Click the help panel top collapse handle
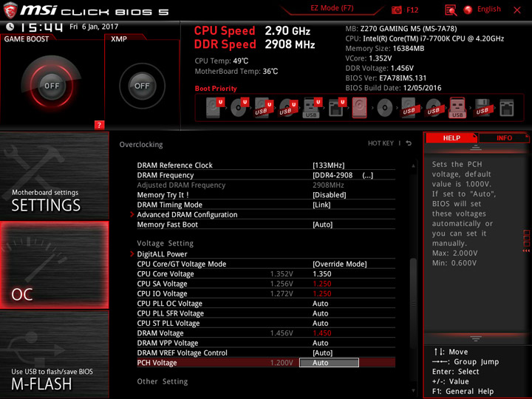Image resolution: width=532 pixels, height=399 pixels. [476, 148]
